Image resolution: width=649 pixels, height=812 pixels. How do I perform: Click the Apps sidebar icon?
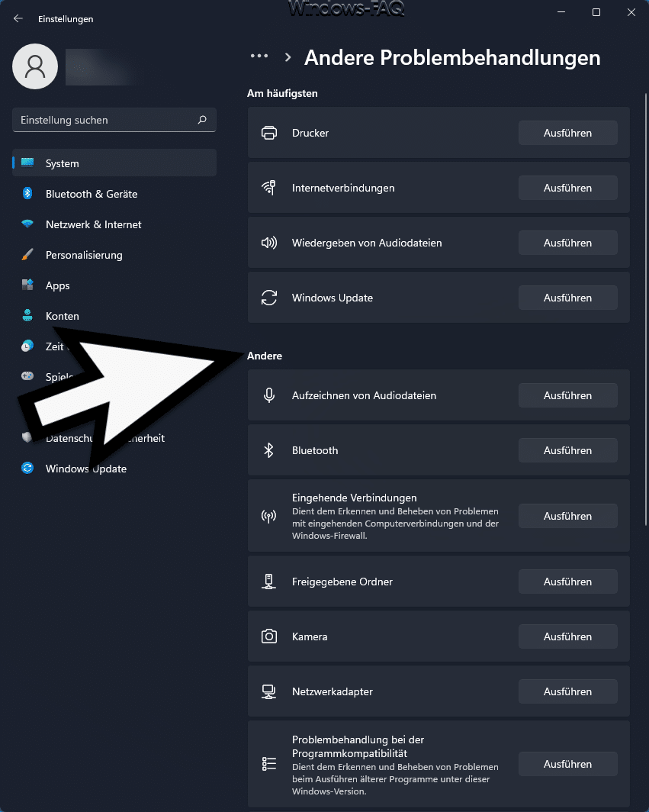27,285
